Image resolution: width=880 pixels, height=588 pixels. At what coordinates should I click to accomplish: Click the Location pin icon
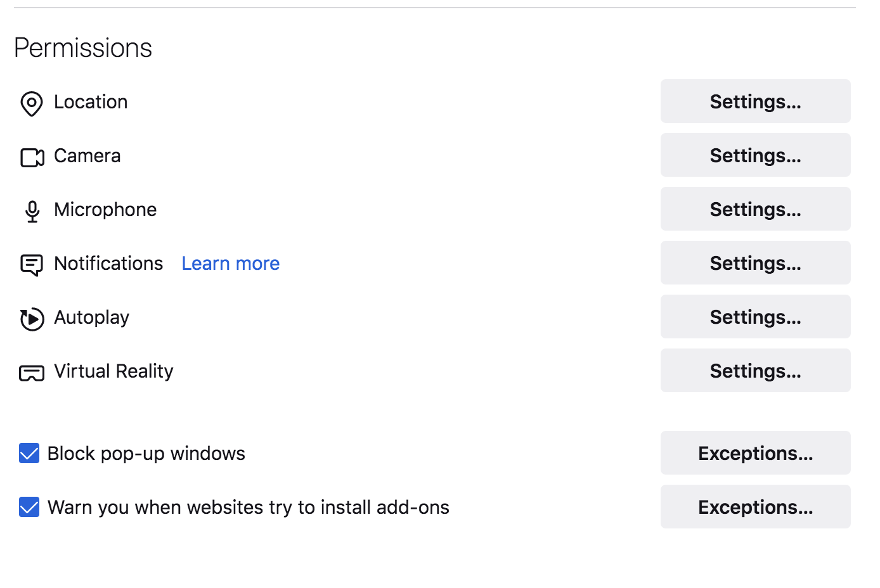click(32, 103)
